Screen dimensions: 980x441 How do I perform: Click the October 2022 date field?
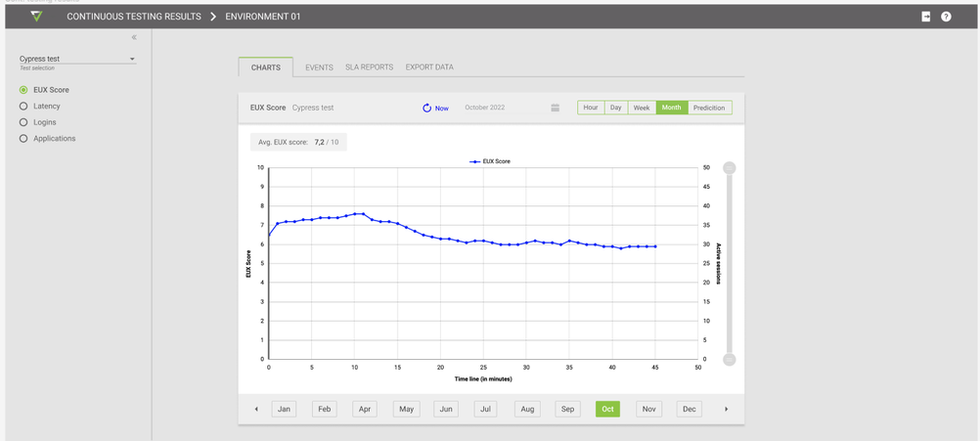(484, 108)
